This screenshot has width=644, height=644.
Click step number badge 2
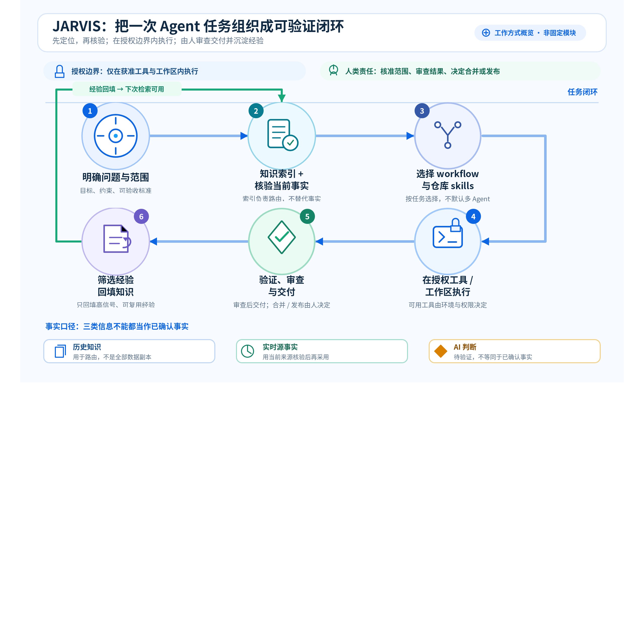(256, 111)
